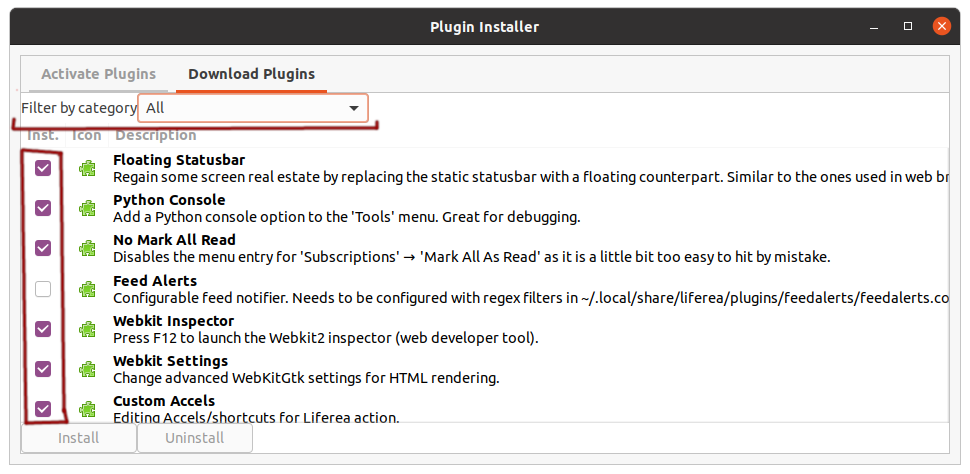The height and width of the screenshot is (474, 970).
Task: Click the Description column header
Action: [156, 135]
